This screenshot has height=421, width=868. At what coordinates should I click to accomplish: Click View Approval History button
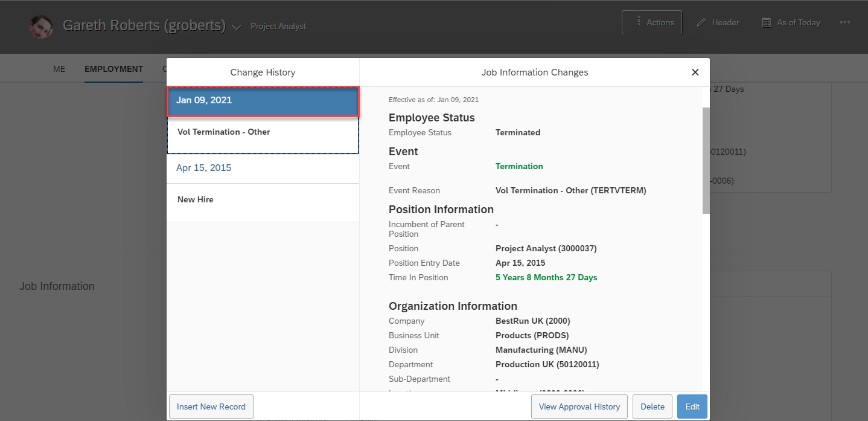click(579, 407)
